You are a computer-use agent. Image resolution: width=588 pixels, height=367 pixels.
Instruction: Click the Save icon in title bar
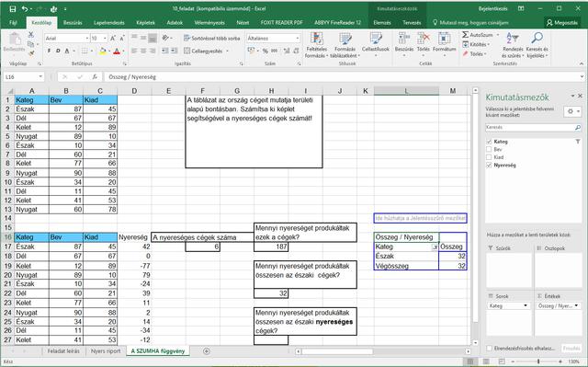click(x=12, y=8)
